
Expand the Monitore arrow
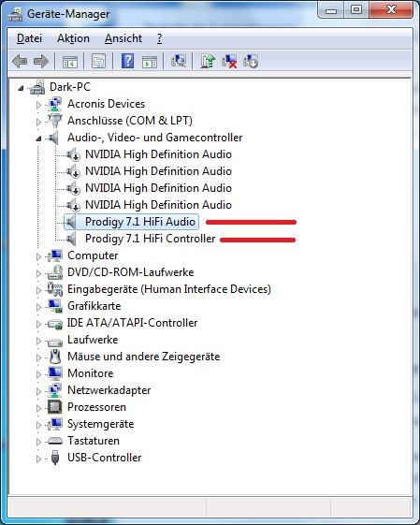pyautogui.click(x=38, y=374)
